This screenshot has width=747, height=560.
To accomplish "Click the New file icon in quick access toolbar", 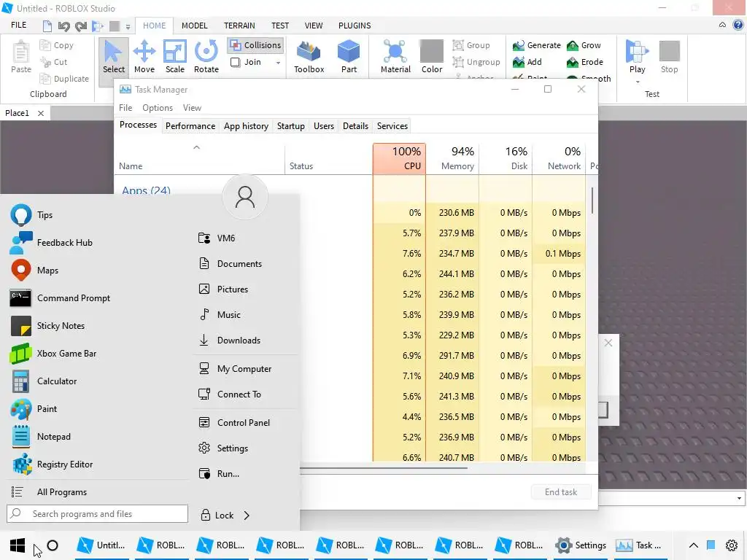I will [x=47, y=26].
